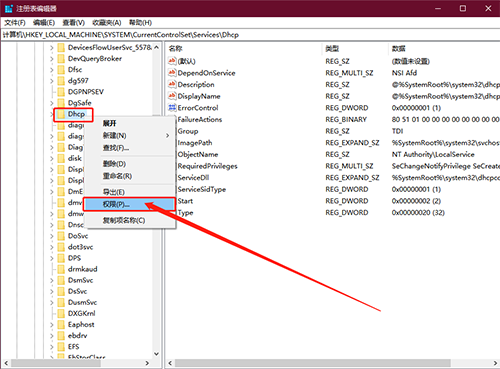
Task: Select the ObjectName value
Action: (x=198, y=154)
